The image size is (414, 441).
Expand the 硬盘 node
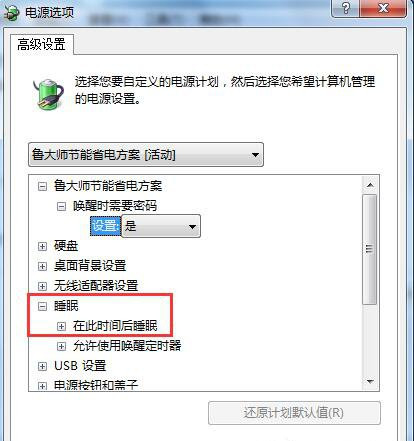pos(42,247)
